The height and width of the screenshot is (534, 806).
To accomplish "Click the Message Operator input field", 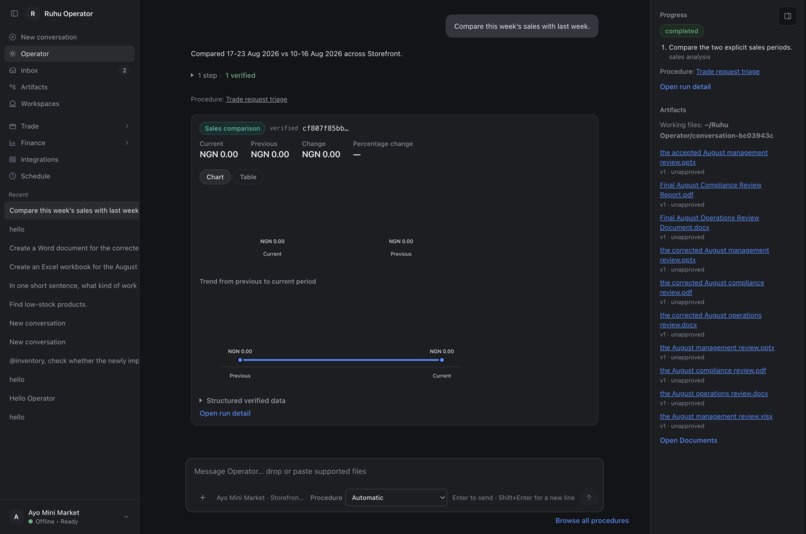I will 394,471.
